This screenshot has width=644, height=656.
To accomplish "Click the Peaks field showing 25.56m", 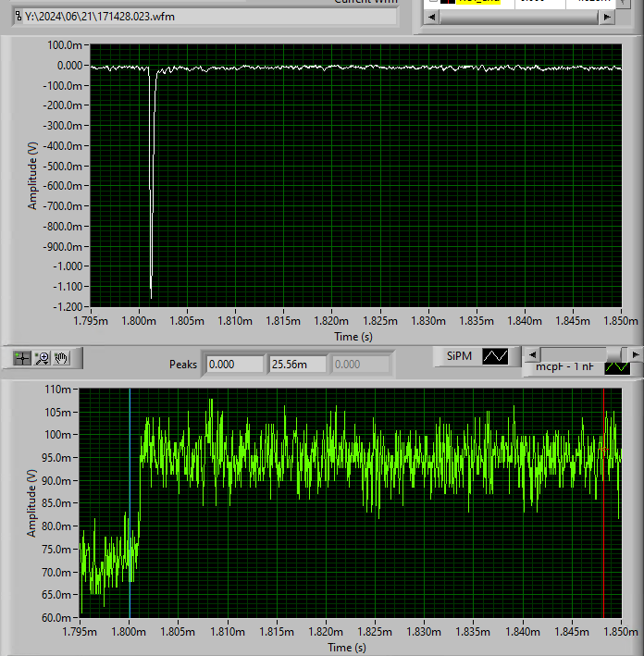I will 296,365.
